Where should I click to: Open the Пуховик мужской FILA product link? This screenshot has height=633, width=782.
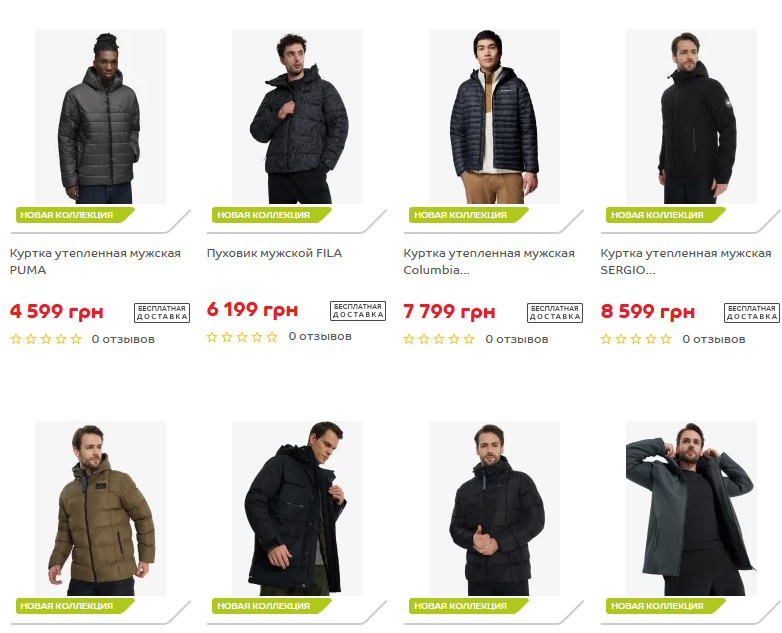tap(274, 253)
